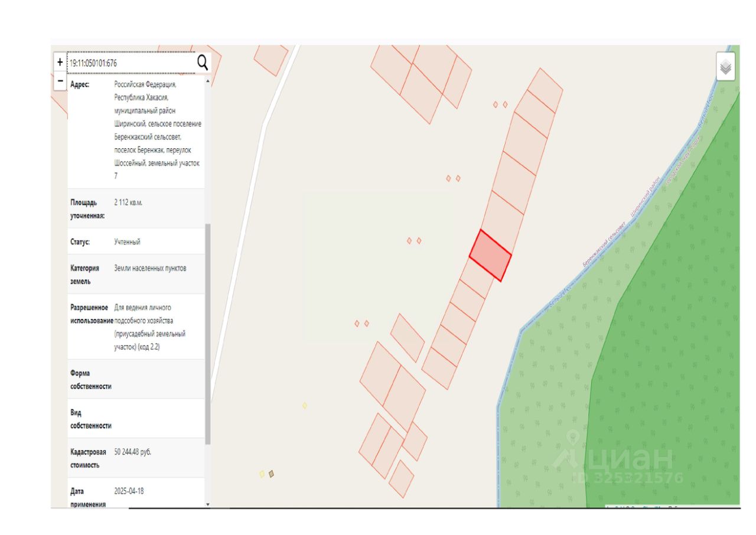Click the Статус row showing Учтенный
This screenshot has height=535, width=756.
click(x=136, y=242)
